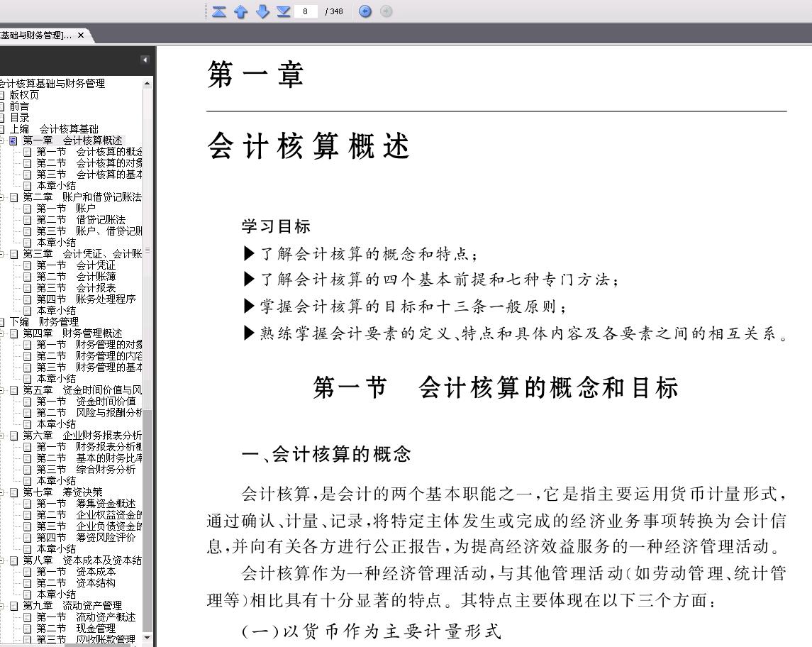Open the 前言 bookmark
The image size is (812, 647).
(x=19, y=106)
